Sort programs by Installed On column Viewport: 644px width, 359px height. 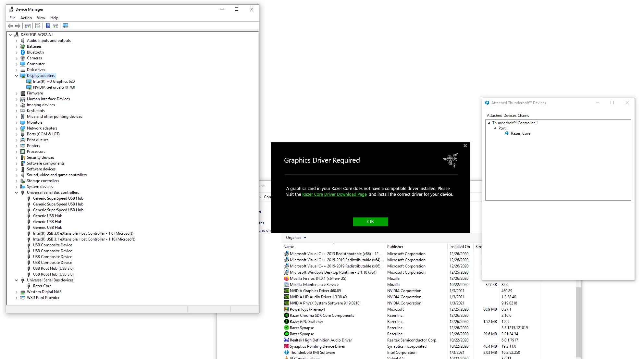(459, 247)
